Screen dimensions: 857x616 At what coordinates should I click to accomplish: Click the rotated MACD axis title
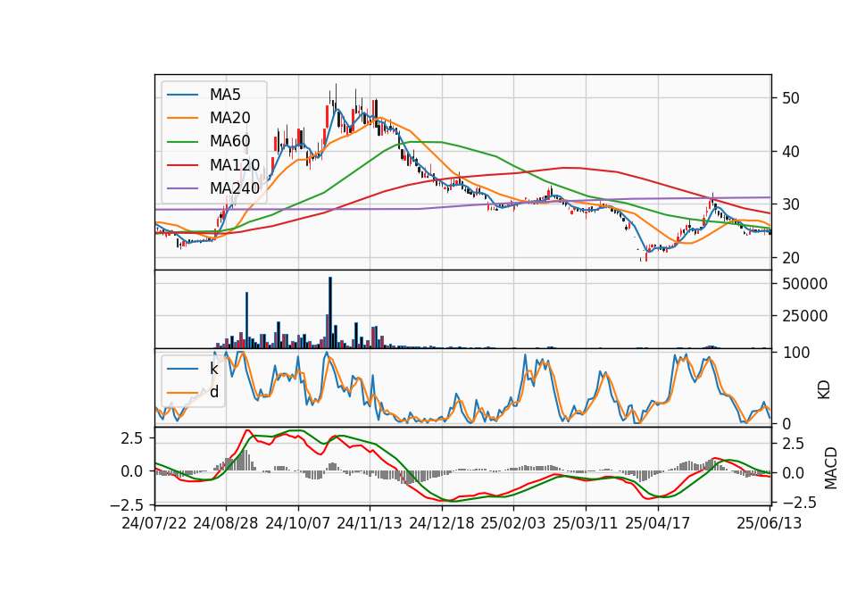(830, 468)
